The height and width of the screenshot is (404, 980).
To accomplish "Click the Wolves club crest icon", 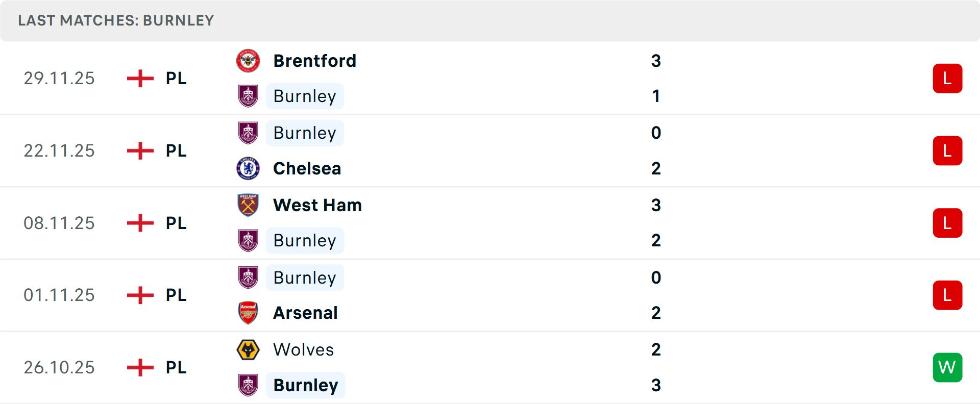I will click(x=248, y=350).
